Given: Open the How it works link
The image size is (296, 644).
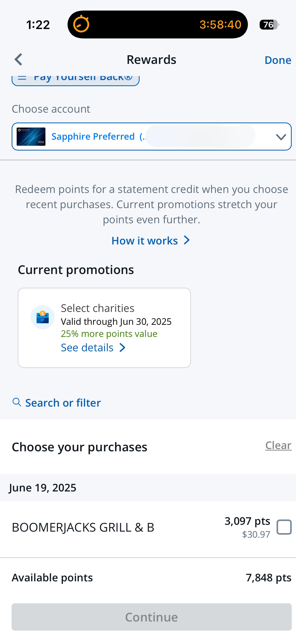Looking at the screenshot, I should (x=151, y=240).
